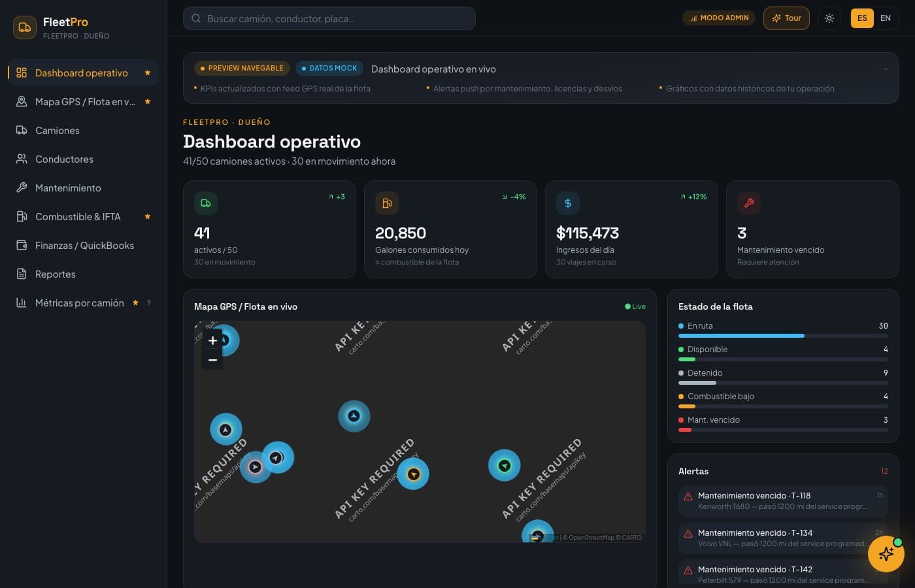
Task: Open Métricas por camión page
Action: [83, 302]
